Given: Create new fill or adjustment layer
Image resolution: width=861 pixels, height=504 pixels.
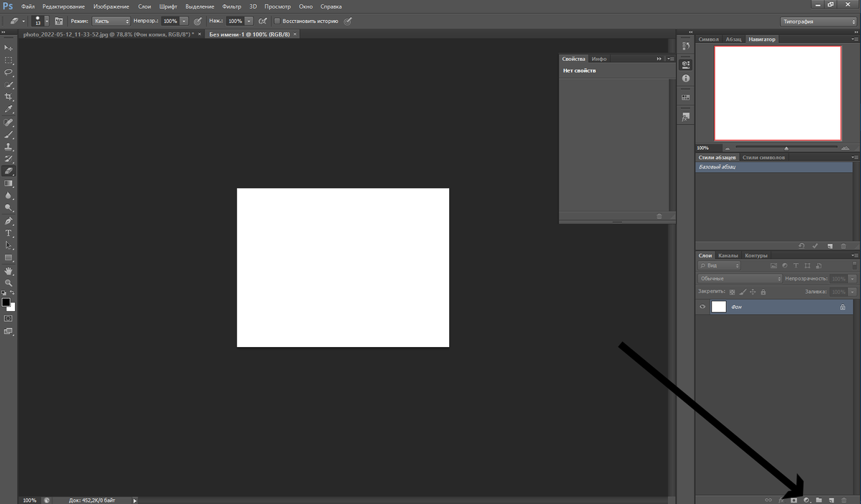Looking at the screenshot, I should pos(806,500).
